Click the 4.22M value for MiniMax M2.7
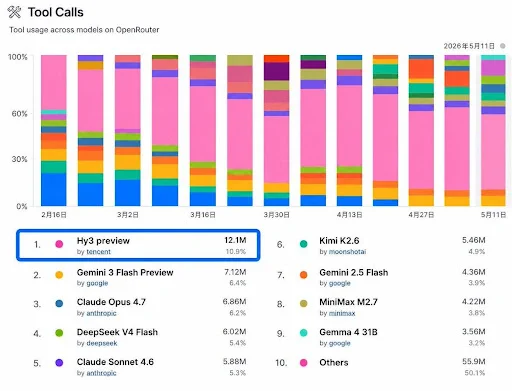The image size is (512, 391). (x=474, y=302)
